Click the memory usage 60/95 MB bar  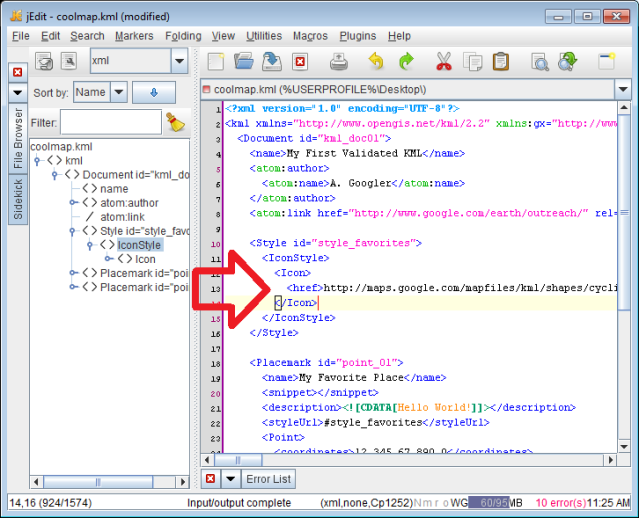tap(495, 503)
